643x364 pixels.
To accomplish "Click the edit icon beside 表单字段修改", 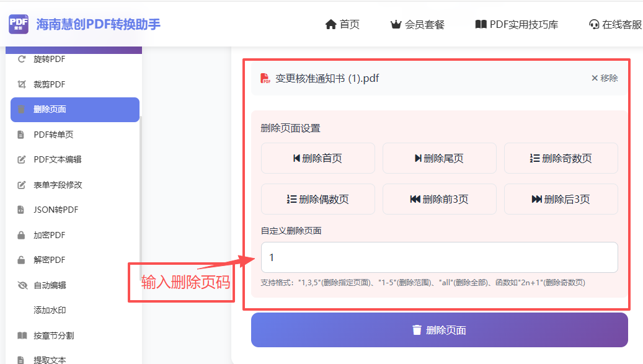I will coord(22,185).
